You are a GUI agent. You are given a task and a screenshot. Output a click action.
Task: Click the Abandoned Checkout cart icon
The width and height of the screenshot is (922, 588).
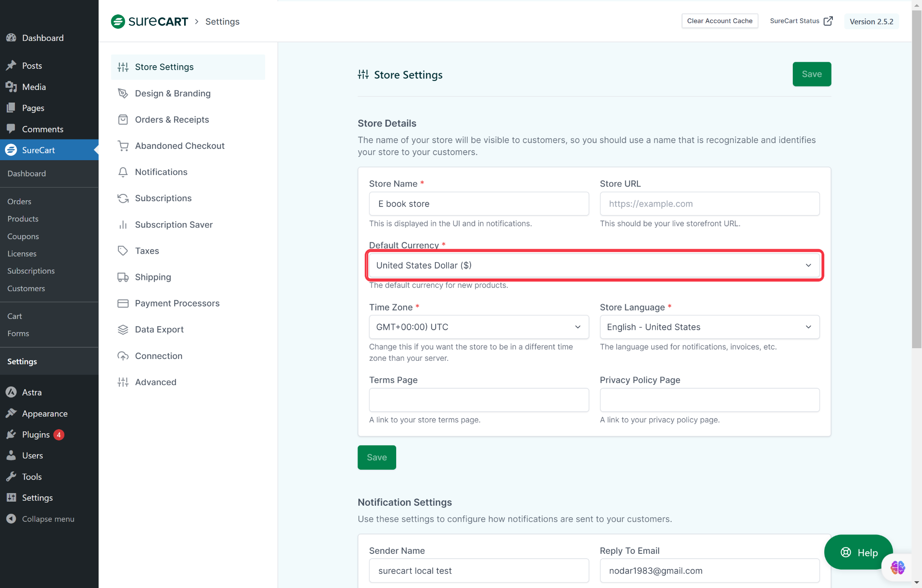pyautogui.click(x=122, y=146)
